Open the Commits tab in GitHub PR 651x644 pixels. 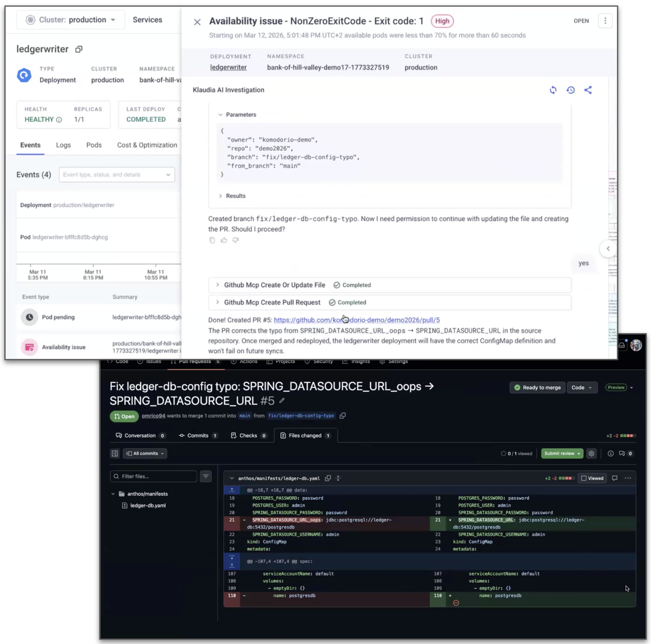point(198,436)
